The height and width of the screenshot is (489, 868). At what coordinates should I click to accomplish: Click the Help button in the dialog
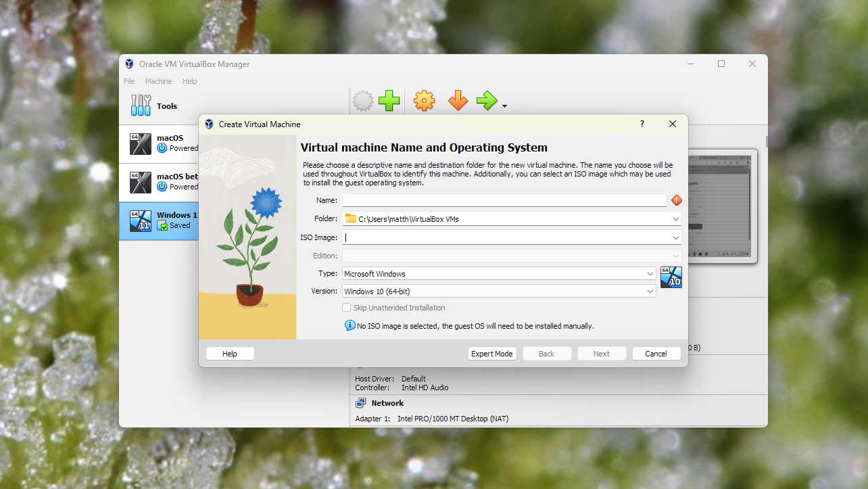(230, 354)
